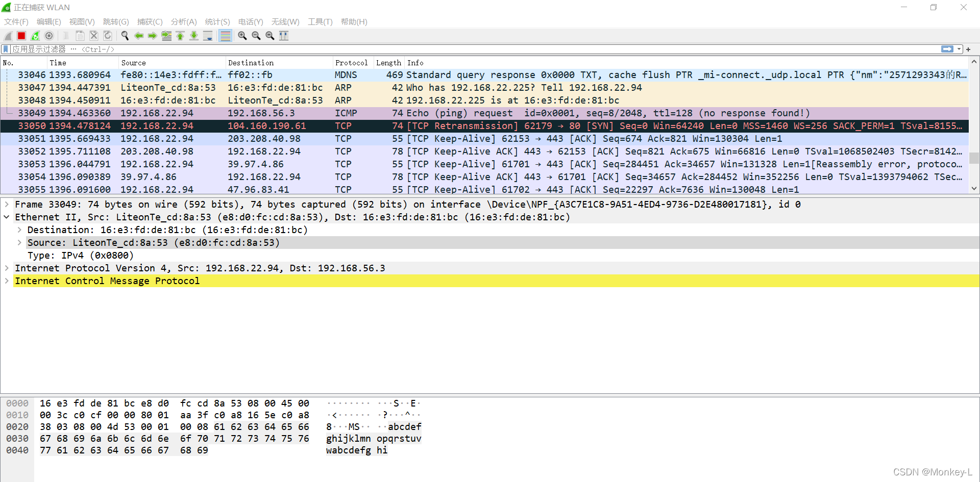Sort by the Time column header

click(83, 63)
